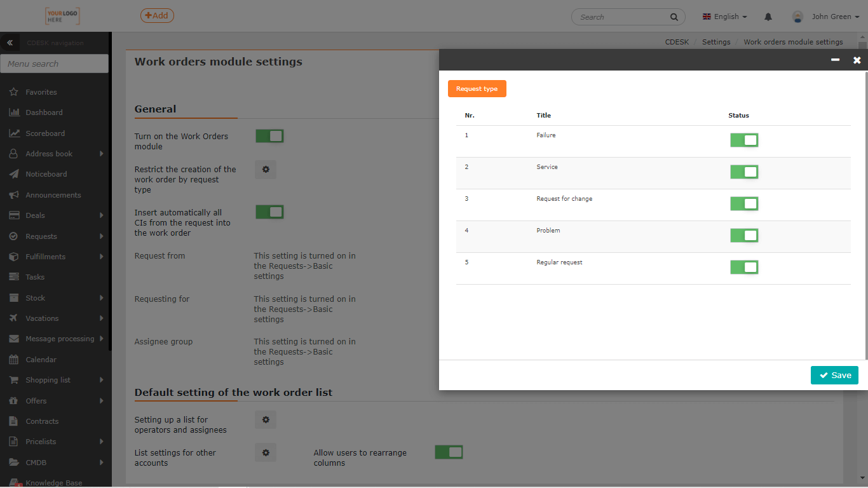Open Favorites star icon in sidebar
The height and width of the screenshot is (488, 868).
pyautogui.click(x=13, y=92)
